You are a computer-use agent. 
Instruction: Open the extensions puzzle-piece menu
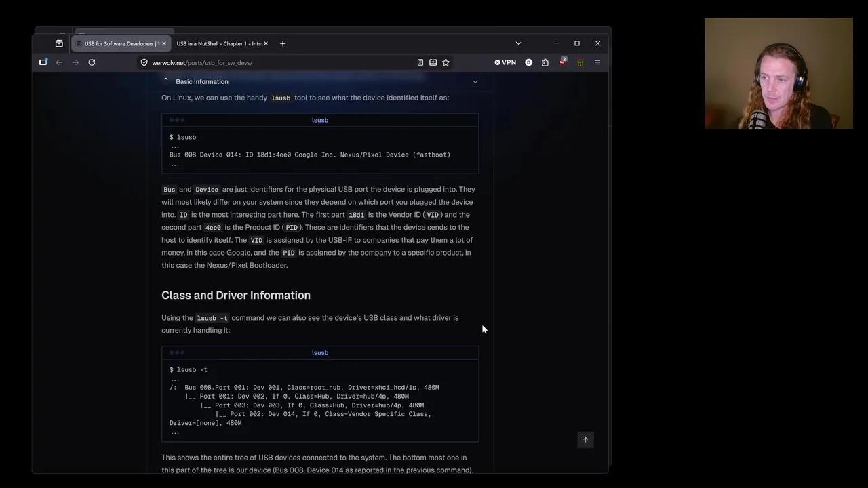(x=545, y=62)
